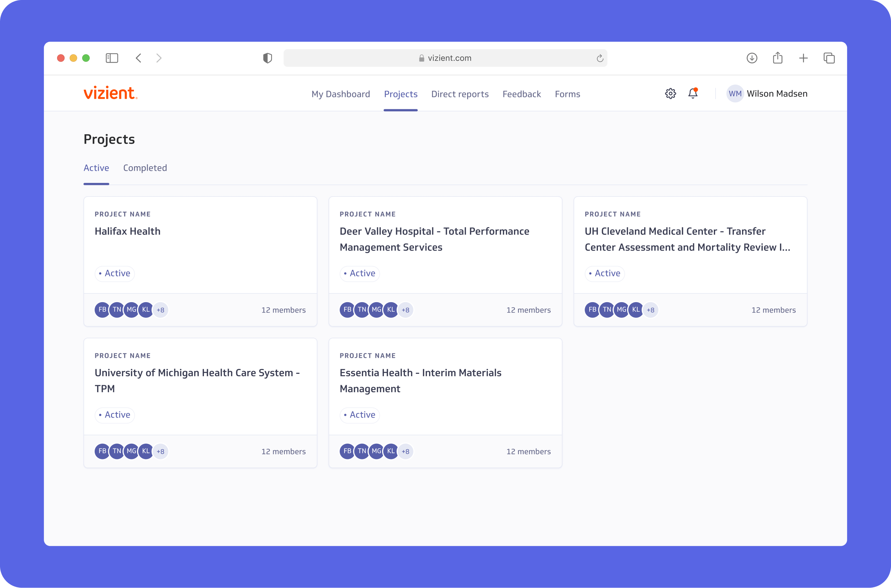The image size is (891, 588).
Task: Open the Essentia Health Interim Materials project
Action: 420,380
